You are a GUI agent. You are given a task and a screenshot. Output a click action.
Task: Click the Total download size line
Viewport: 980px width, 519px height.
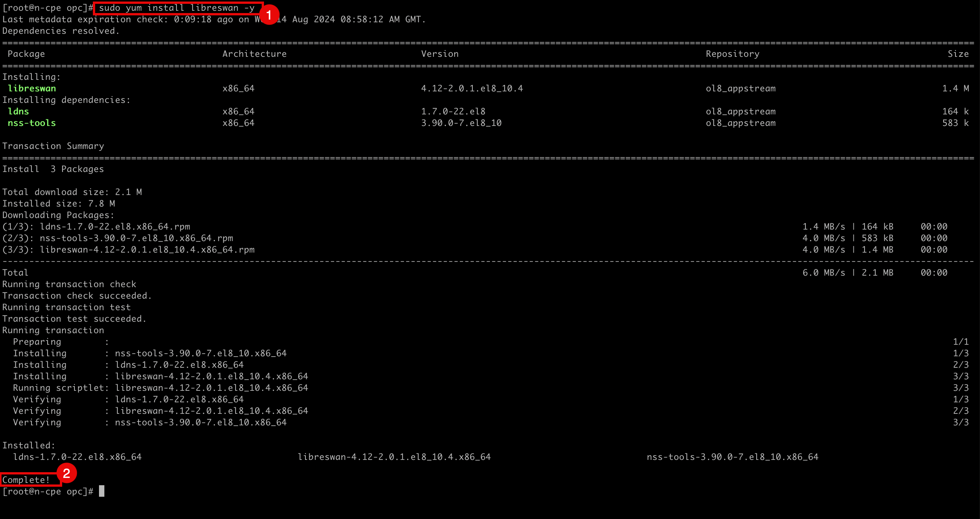click(x=72, y=192)
